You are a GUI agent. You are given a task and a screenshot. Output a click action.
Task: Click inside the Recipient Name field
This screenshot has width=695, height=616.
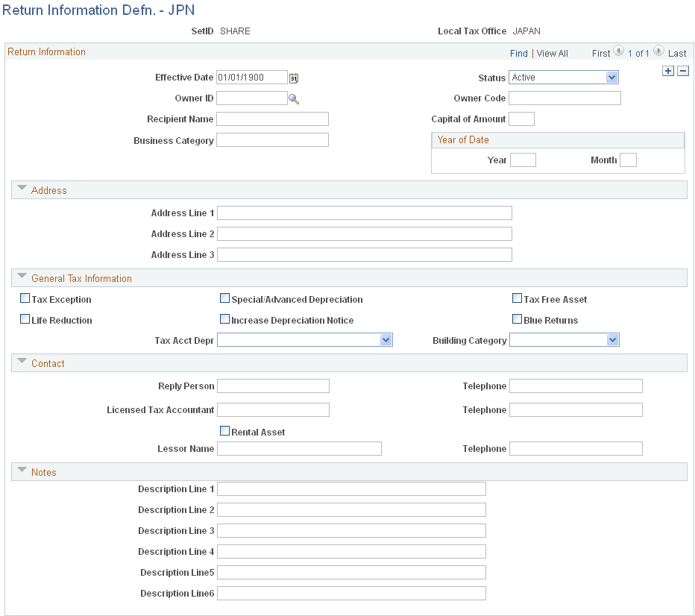(272, 119)
